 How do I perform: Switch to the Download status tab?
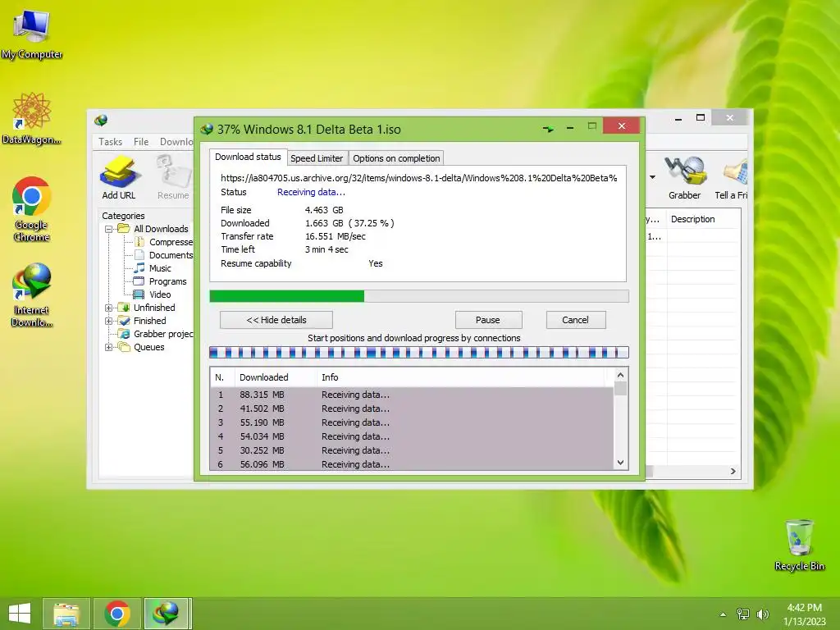tap(248, 157)
